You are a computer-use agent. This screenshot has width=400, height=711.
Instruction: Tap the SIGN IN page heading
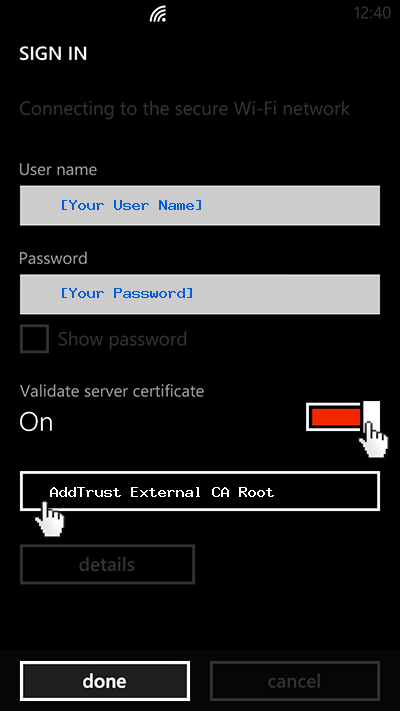click(53, 54)
